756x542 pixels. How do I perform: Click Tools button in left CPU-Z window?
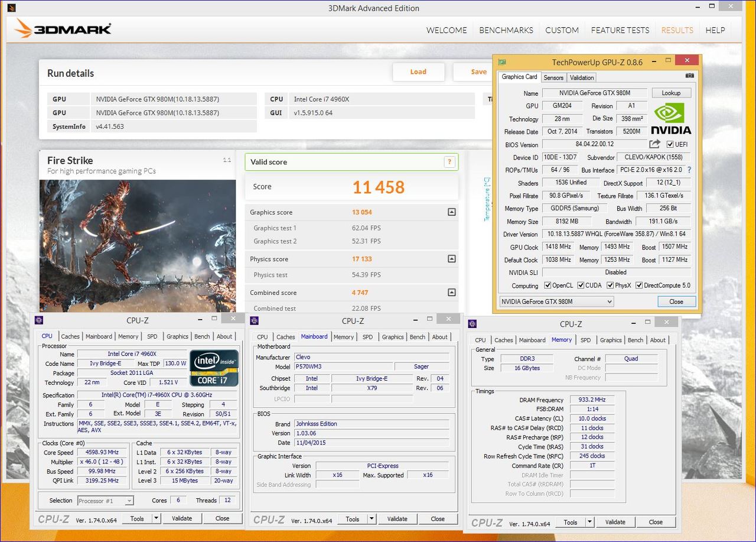(x=137, y=518)
